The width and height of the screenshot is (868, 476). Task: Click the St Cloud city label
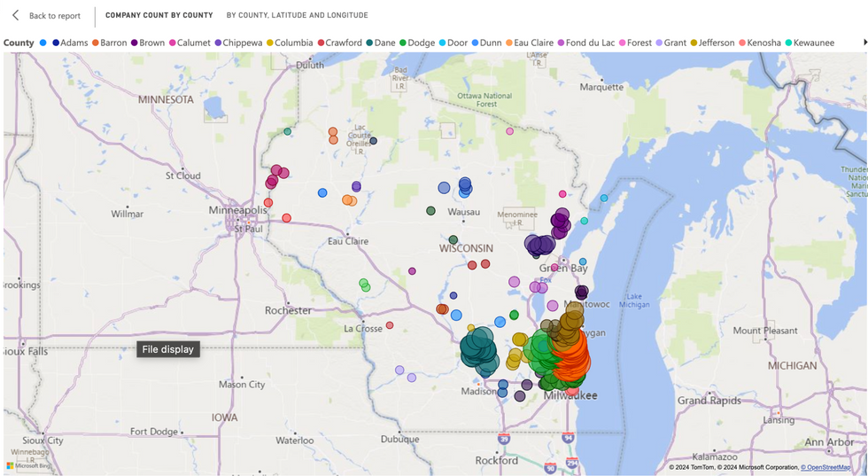click(x=183, y=176)
